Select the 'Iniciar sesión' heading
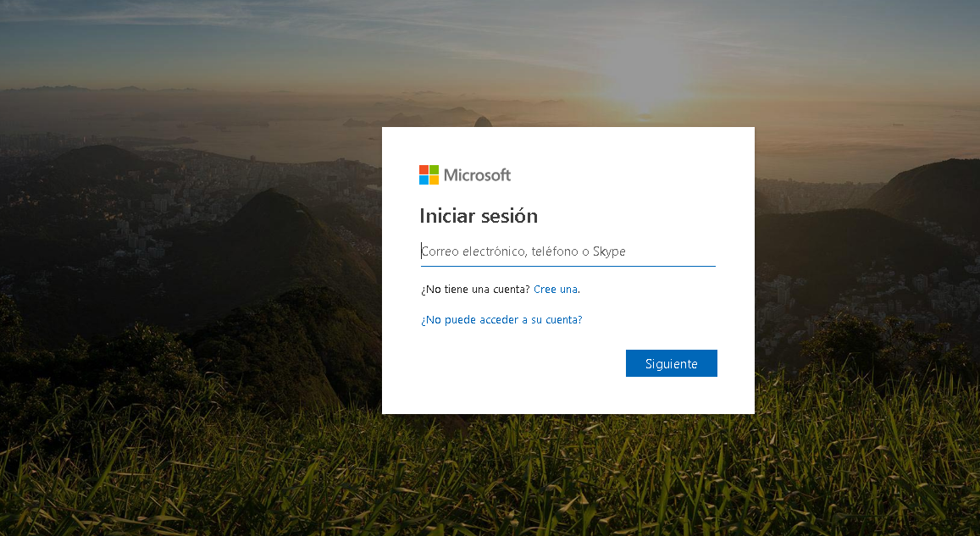The height and width of the screenshot is (536, 980). 479,216
